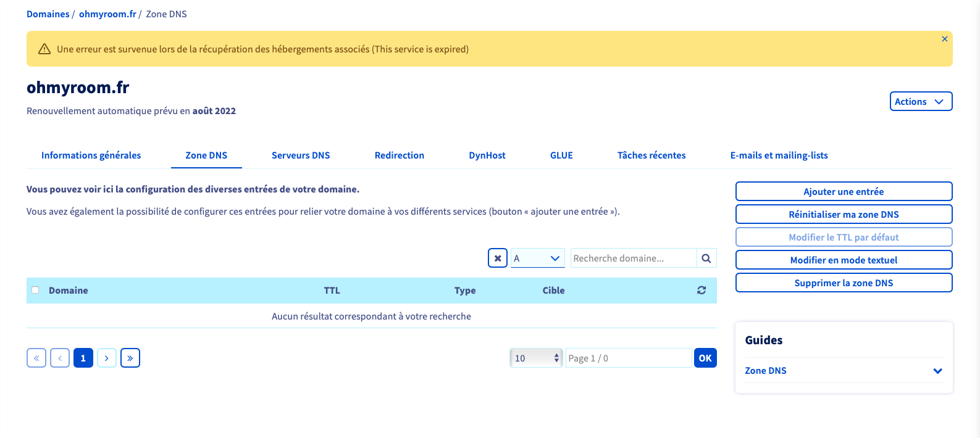Go to first page of results
This screenshot has width=980, height=438.
[x=36, y=358]
